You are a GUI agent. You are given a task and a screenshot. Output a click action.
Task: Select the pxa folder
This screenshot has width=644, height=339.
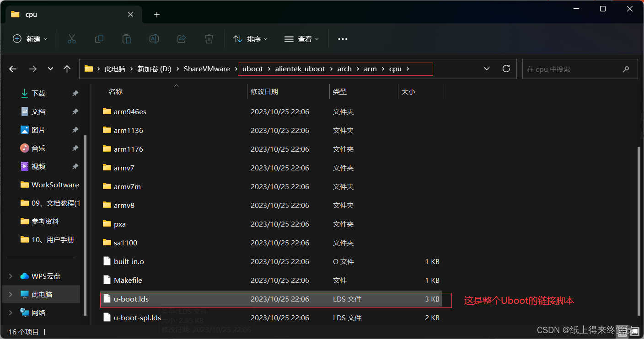point(271,224)
